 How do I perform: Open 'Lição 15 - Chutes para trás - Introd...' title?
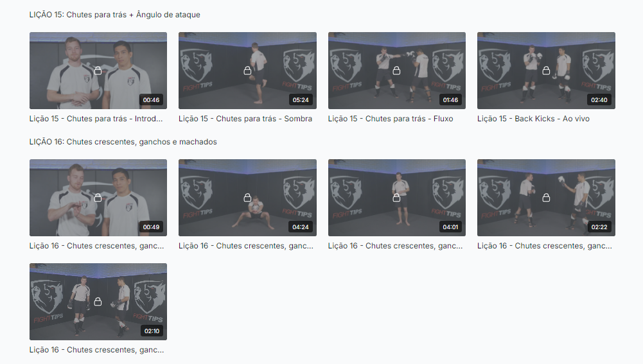click(96, 119)
